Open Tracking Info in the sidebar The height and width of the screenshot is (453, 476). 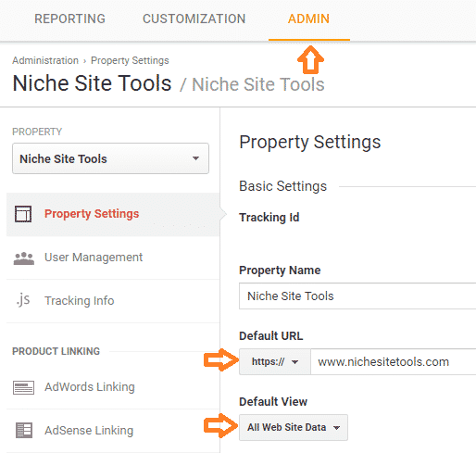pyautogui.click(x=113, y=301)
